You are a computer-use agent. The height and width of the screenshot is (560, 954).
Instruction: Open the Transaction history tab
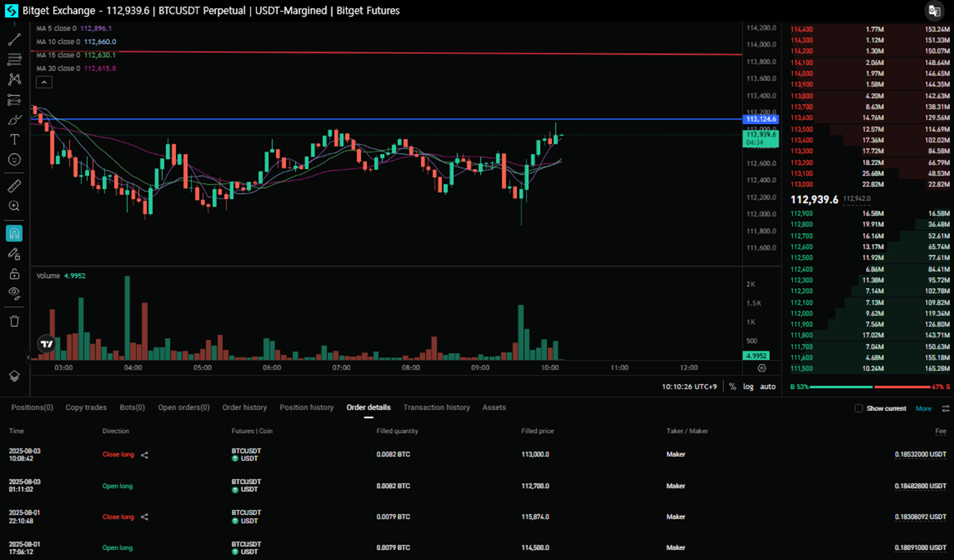pyautogui.click(x=436, y=407)
